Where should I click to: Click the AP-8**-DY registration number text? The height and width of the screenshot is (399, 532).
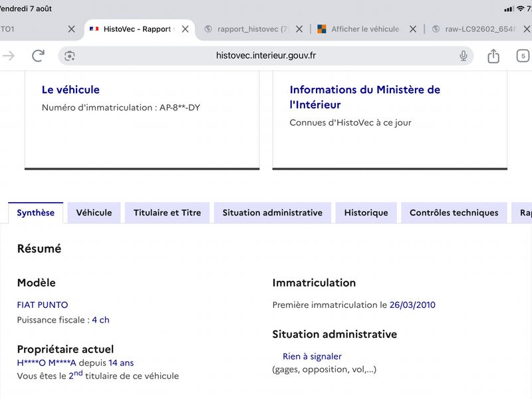point(180,108)
